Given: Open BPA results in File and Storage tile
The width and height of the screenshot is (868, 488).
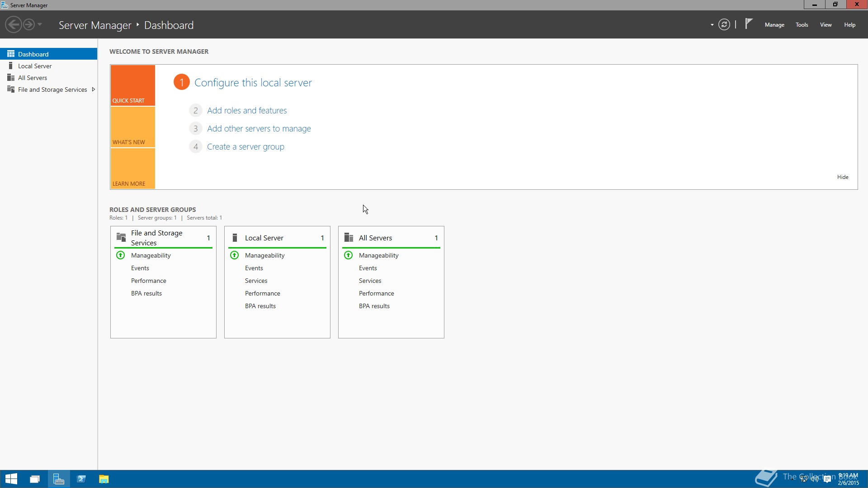Looking at the screenshot, I should (146, 293).
